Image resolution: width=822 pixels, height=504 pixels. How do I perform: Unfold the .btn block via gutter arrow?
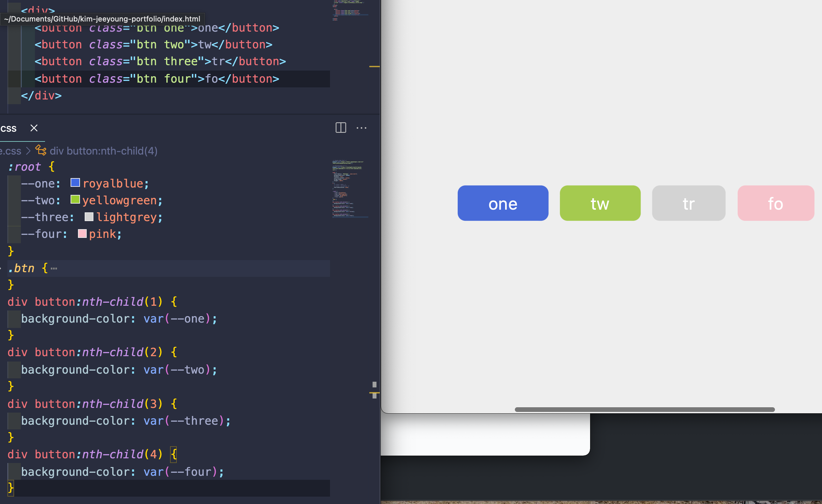(x=1, y=268)
